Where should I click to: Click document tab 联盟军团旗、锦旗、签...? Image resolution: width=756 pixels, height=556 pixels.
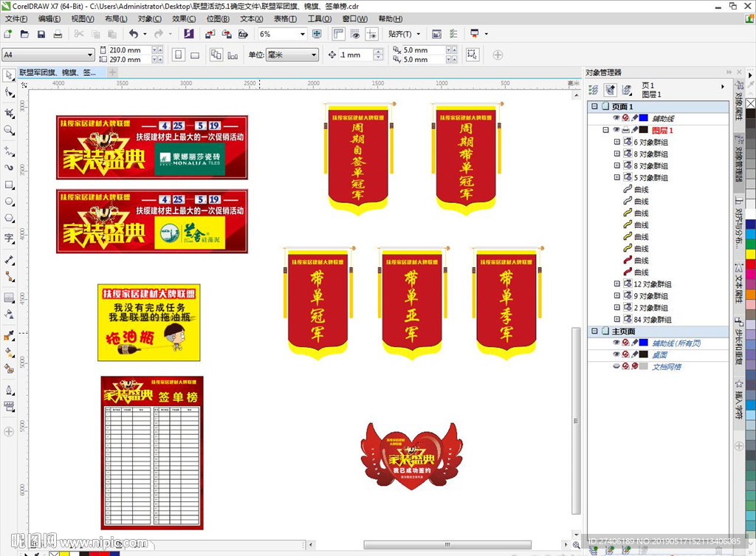[58, 72]
